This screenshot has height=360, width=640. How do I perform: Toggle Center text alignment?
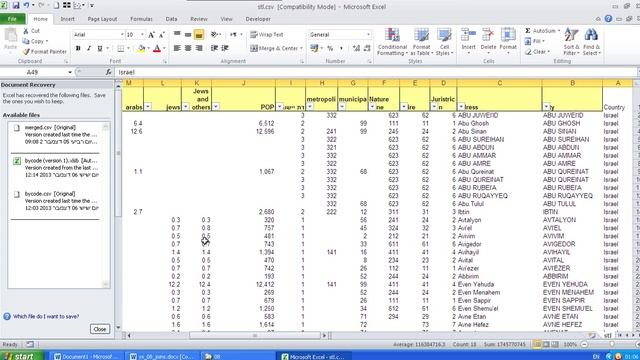point(188,48)
